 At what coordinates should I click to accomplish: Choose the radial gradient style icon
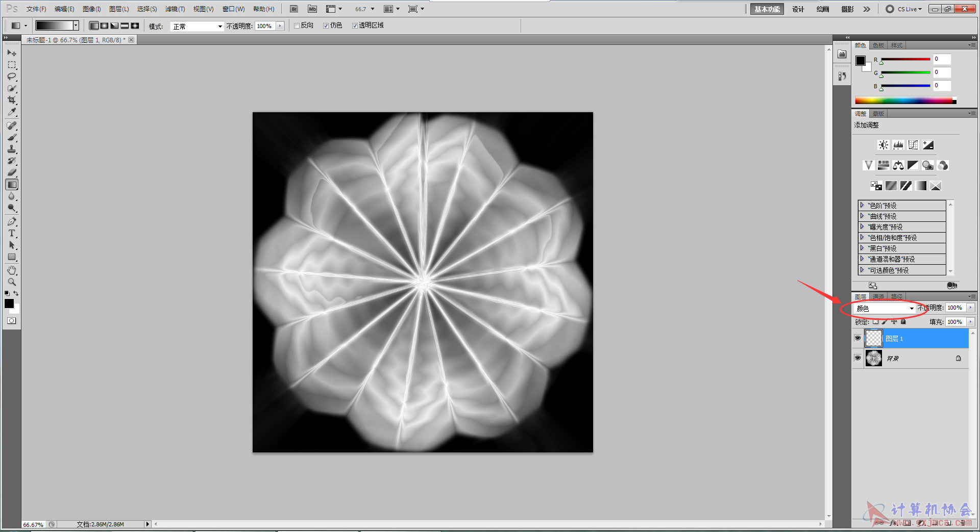click(104, 26)
